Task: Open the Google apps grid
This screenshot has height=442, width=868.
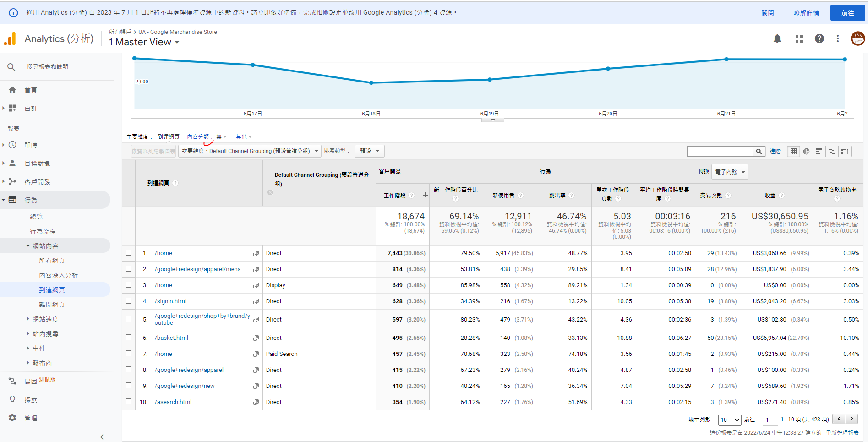Action: pyautogui.click(x=799, y=39)
